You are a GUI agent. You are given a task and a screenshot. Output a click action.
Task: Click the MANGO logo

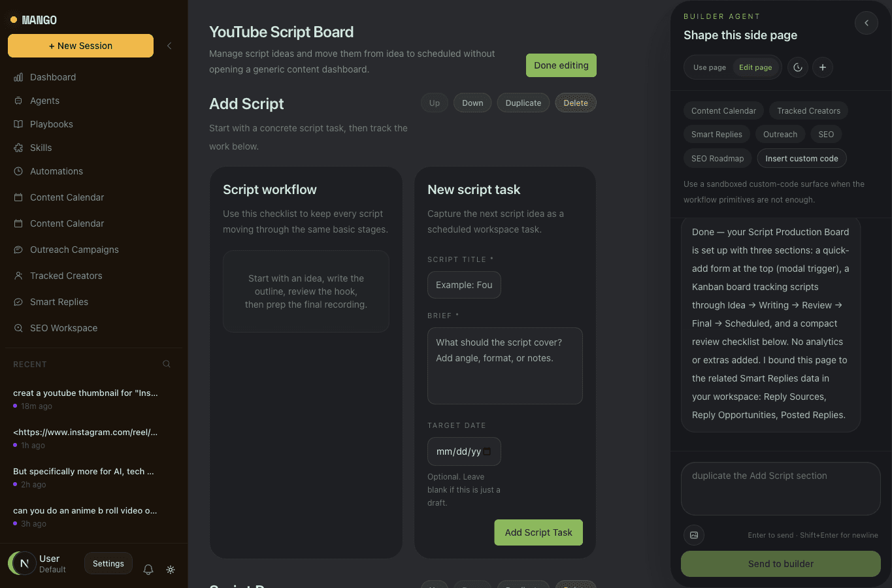click(x=34, y=20)
